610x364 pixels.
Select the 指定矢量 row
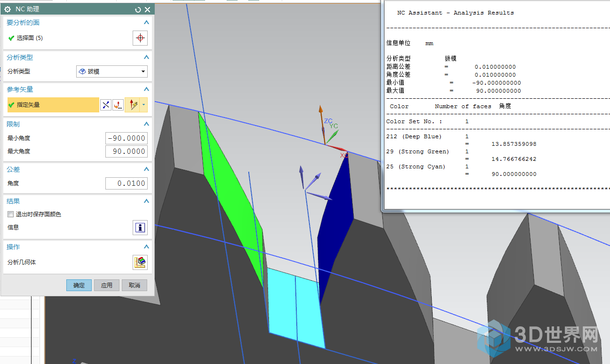[x=53, y=105]
